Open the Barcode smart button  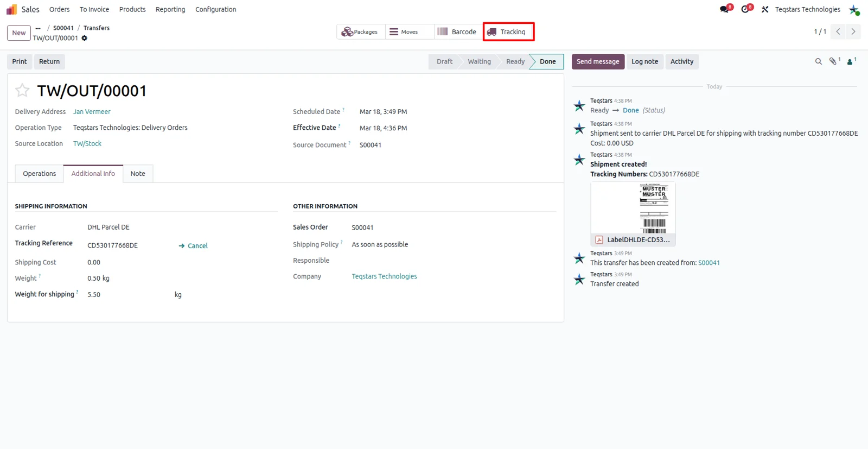click(x=457, y=32)
